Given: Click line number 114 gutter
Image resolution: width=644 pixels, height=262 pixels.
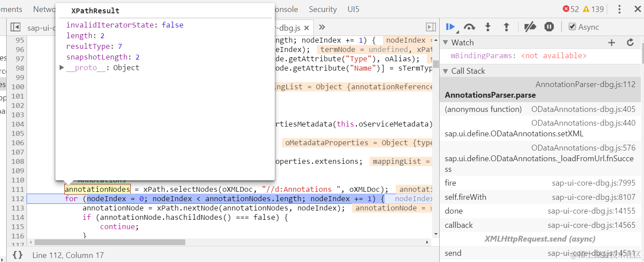Looking at the screenshot, I should point(17,217).
